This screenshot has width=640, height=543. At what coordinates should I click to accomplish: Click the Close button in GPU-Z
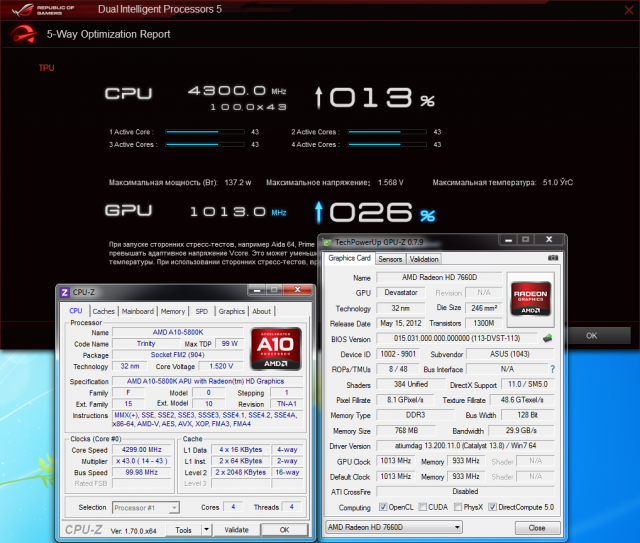tap(537, 528)
